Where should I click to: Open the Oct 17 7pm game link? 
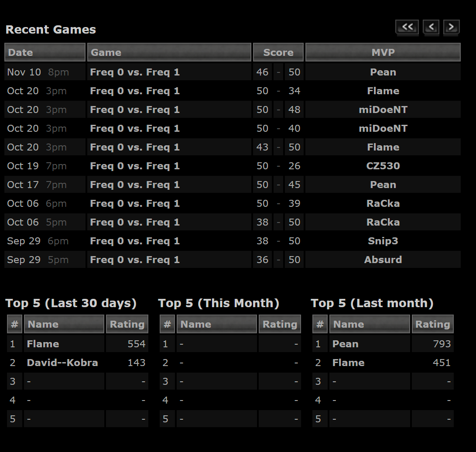[135, 185]
